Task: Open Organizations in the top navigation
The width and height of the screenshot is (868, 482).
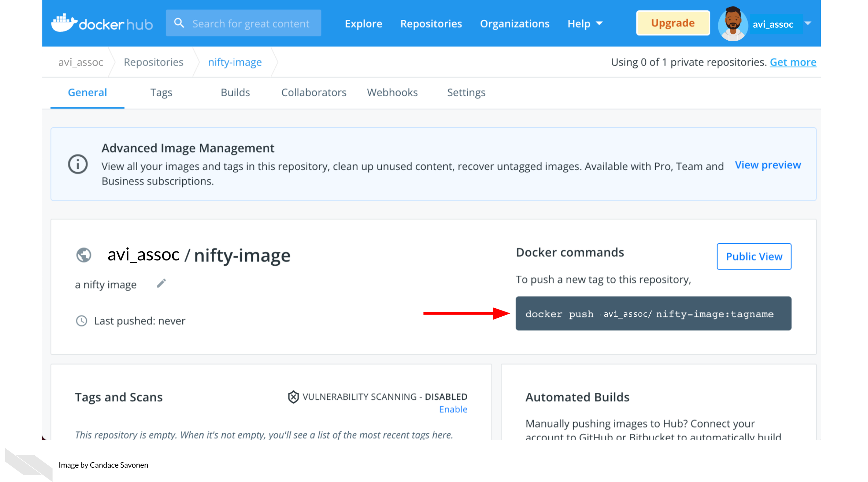Action: (515, 24)
